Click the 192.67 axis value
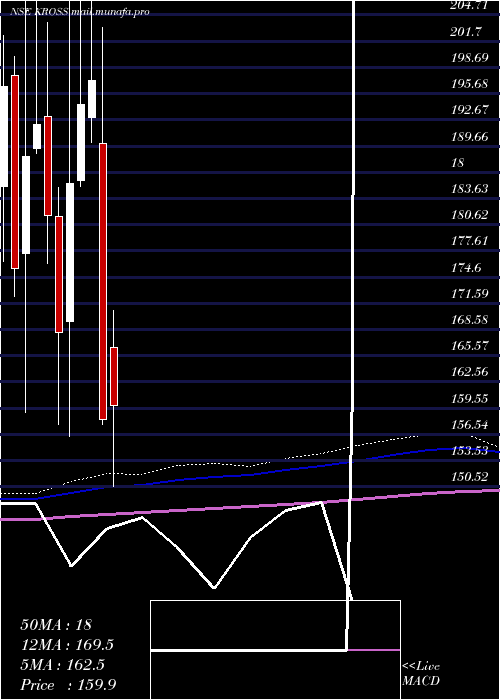This screenshot has height=700, width=500. [470, 110]
